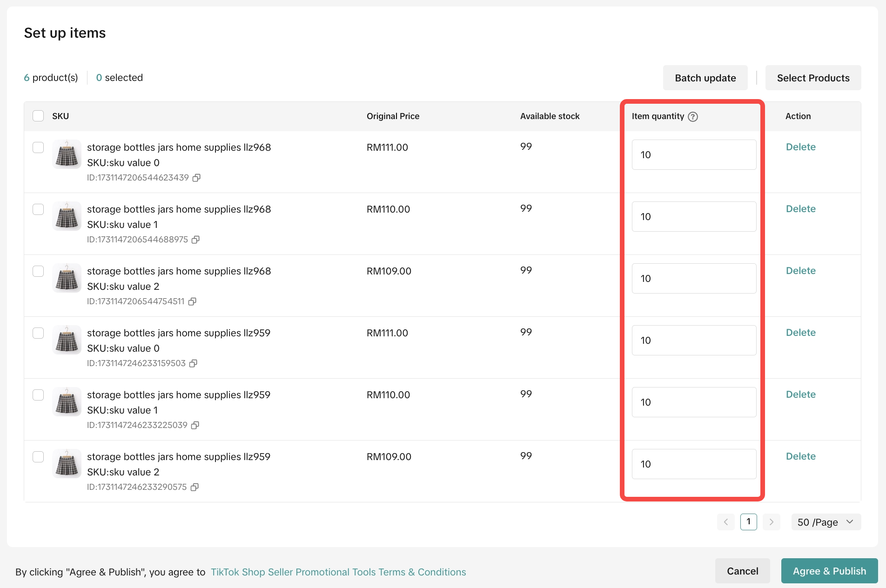Open TikTok Shop Seller Promotional Tools Terms link
The image size is (886, 588).
point(338,572)
